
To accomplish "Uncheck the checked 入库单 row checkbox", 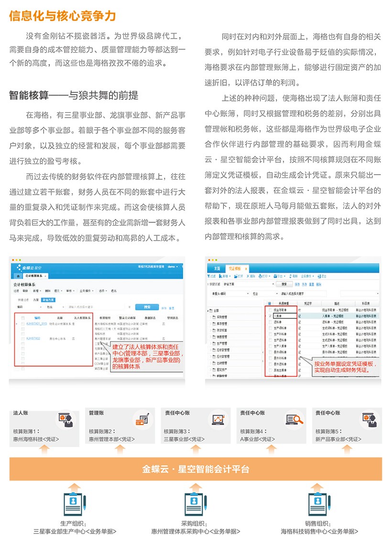I will pos(270,316).
